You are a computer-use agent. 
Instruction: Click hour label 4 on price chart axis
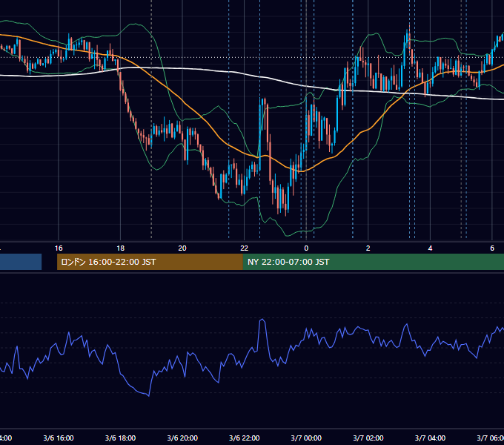(x=430, y=248)
